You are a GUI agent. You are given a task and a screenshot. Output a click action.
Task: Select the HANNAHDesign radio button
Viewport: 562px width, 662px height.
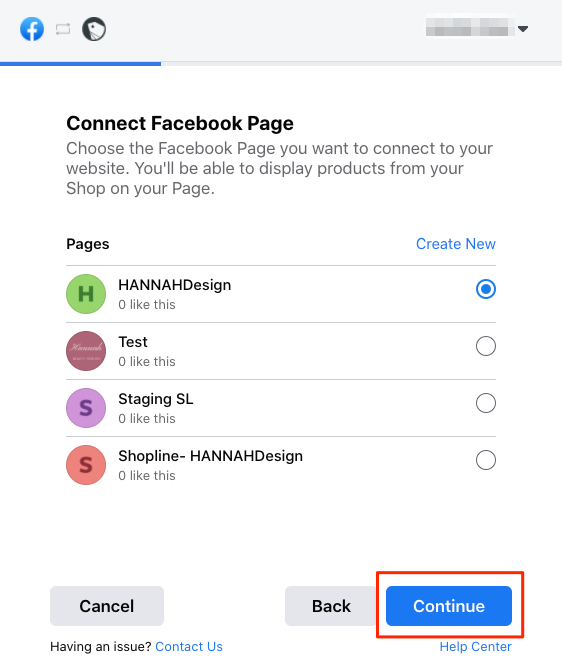point(486,289)
